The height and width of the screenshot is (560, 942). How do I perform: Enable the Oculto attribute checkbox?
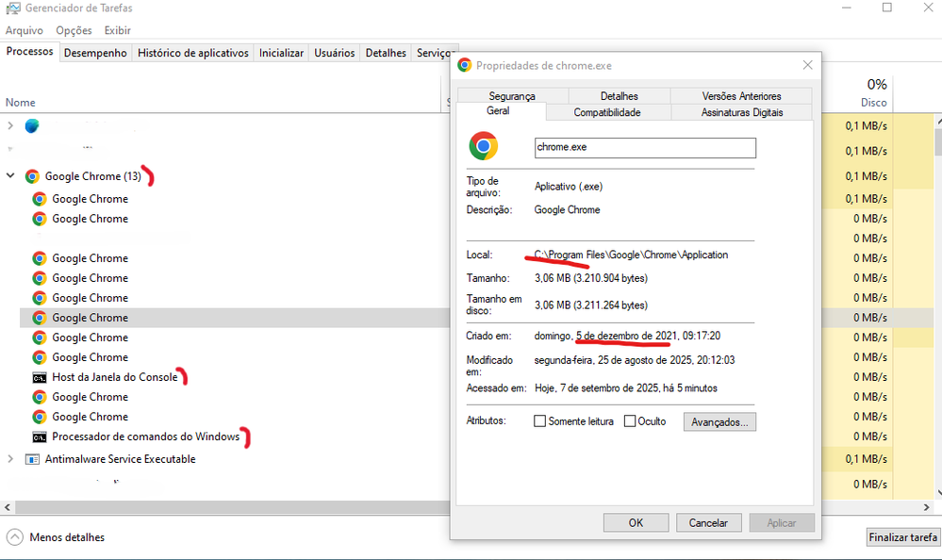point(630,421)
